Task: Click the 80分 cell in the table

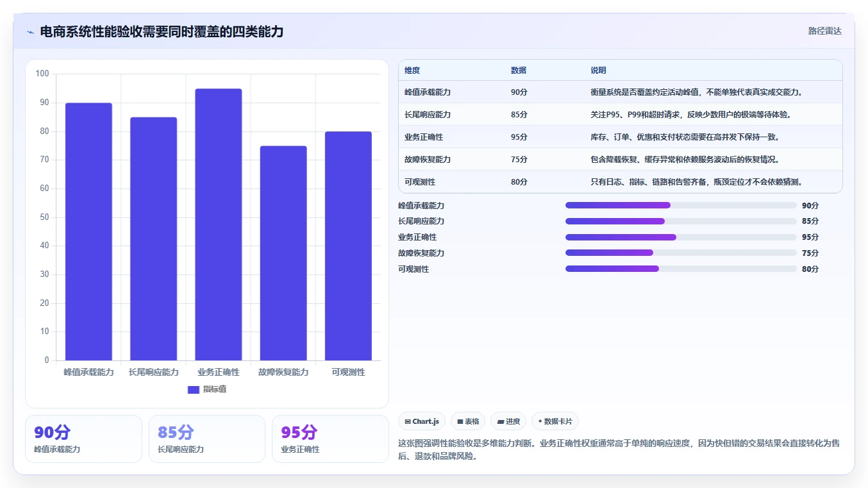Action: (x=519, y=181)
